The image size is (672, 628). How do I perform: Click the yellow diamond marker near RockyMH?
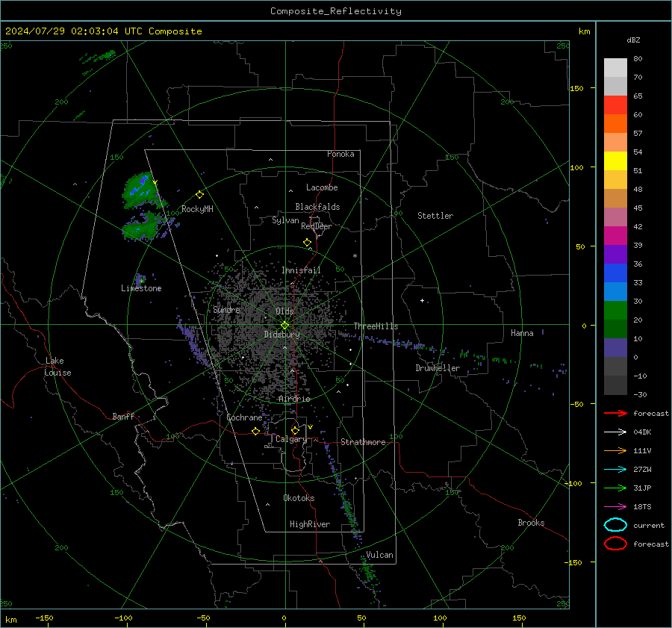[x=199, y=195]
